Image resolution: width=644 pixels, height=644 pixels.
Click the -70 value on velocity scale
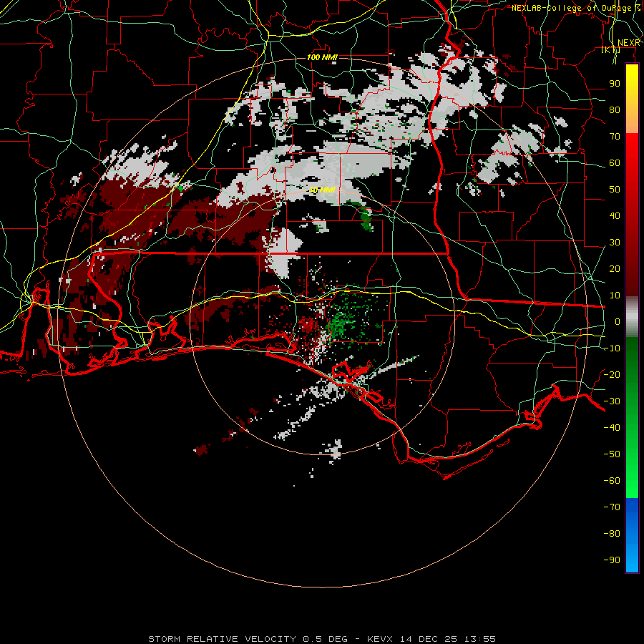pyautogui.click(x=612, y=507)
